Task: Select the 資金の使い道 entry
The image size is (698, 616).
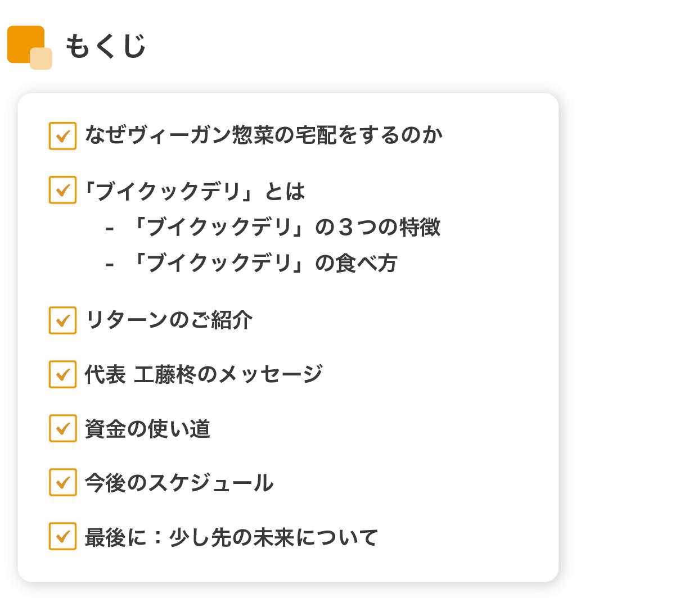Action: pyautogui.click(x=147, y=429)
